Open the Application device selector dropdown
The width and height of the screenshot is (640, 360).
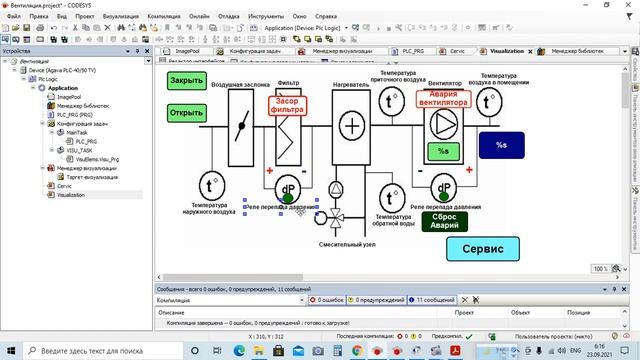pyautogui.click(x=346, y=28)
